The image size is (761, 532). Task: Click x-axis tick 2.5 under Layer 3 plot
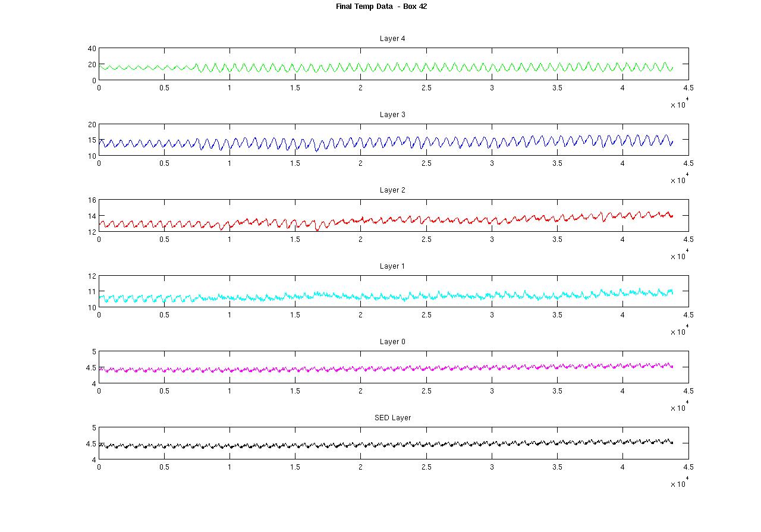point(426,163)
